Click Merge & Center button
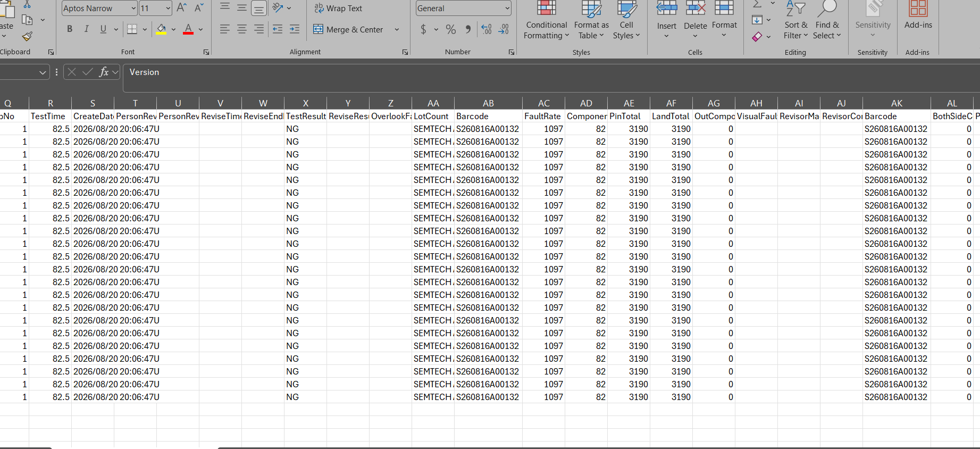980x449 pixels. tap(349, 29)
